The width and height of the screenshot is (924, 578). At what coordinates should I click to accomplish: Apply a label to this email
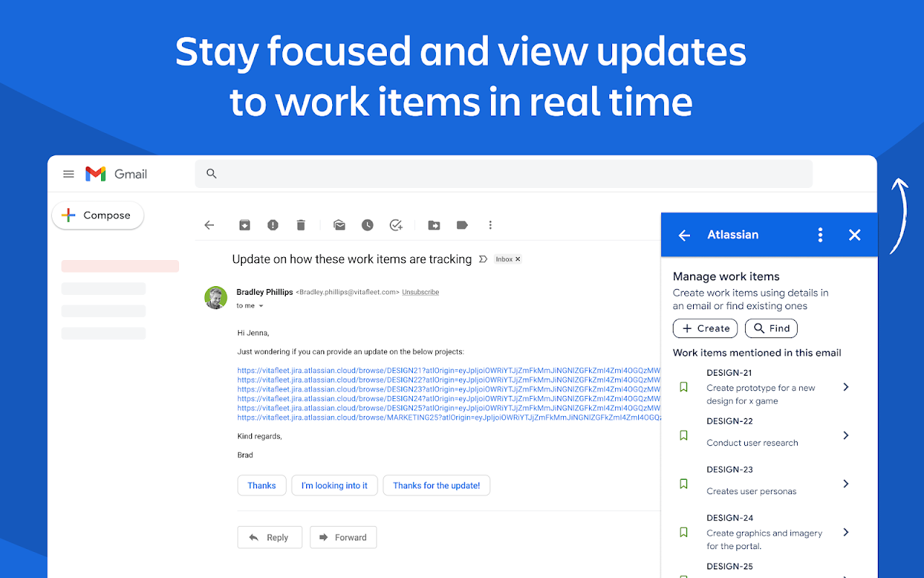click(x=462, y=225)
